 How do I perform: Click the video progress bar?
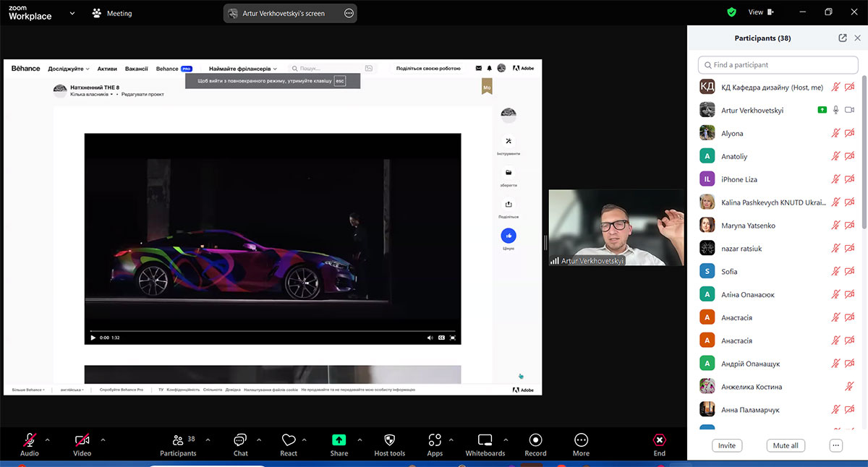coord(273,330)
